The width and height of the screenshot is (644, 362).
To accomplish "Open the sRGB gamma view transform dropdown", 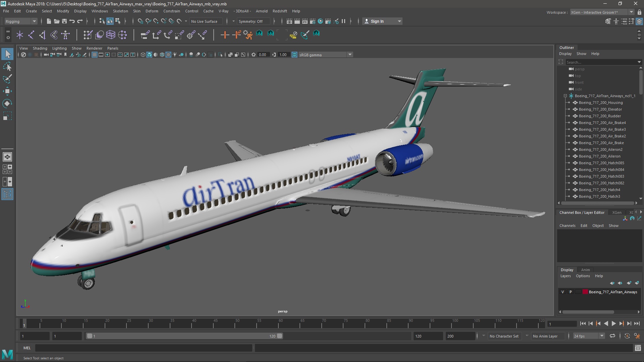I will [x=325, y=55].
